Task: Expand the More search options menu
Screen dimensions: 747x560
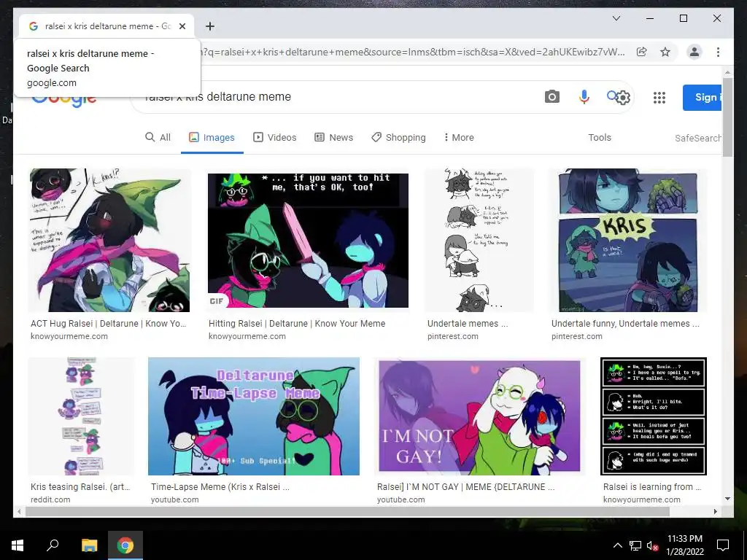Action: (459, 138)
